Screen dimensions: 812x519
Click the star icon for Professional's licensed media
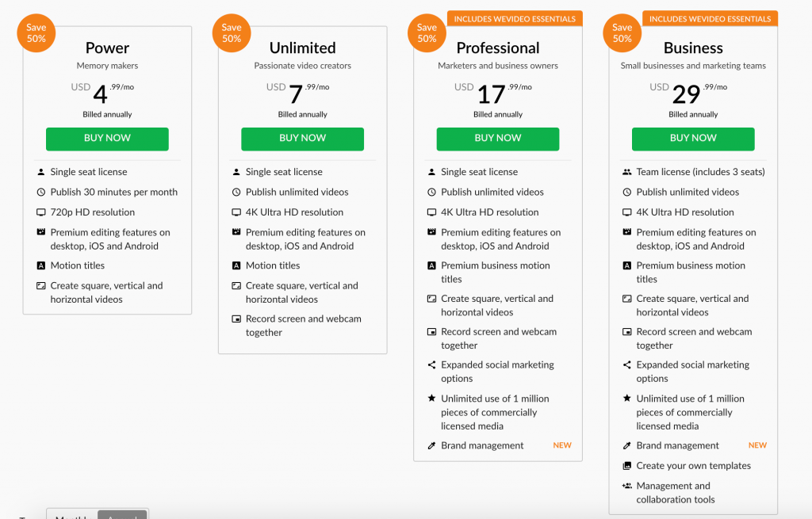pos(431,398)
